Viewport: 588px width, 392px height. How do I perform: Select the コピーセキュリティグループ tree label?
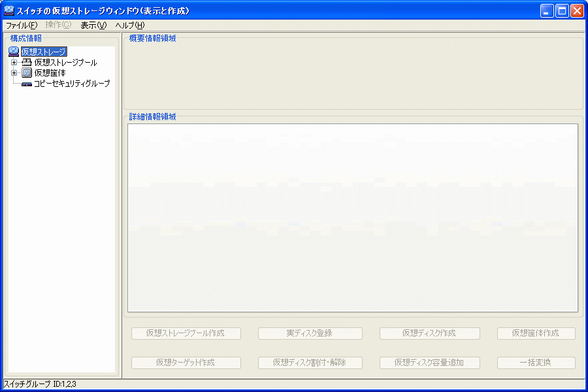(x=72, y=84)
